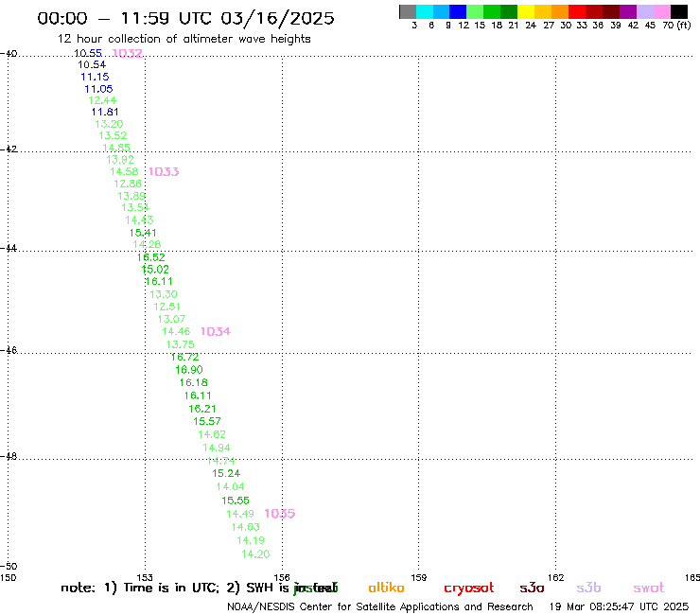Click the lavender swatch in the color scale
Screen dimensions: 700x615
[644, 11]
